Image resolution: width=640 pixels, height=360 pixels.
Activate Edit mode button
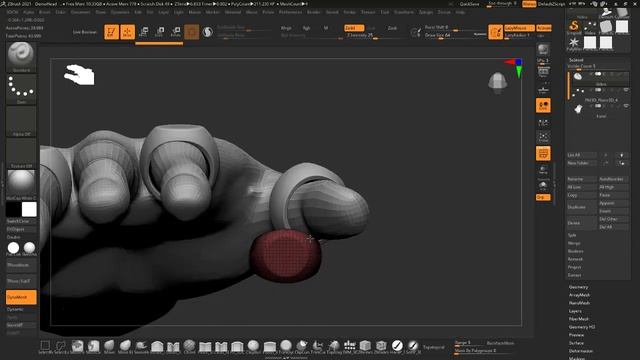111,32
